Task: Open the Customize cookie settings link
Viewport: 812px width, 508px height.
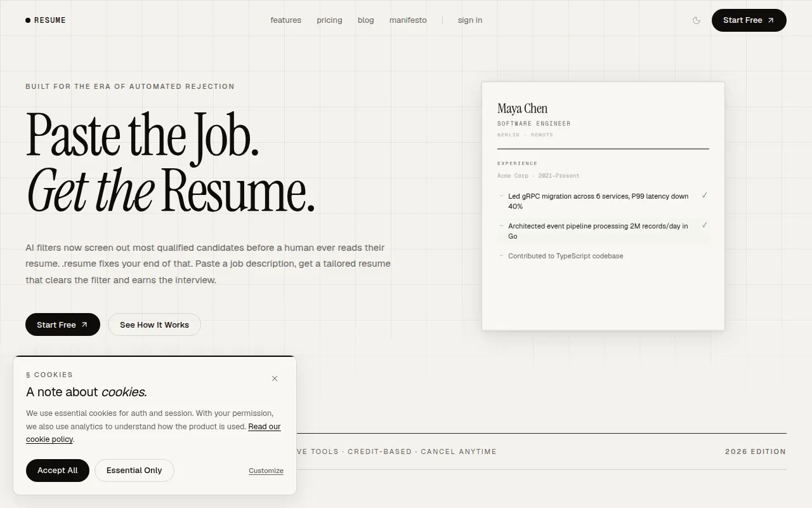Action: click(266, 471)
